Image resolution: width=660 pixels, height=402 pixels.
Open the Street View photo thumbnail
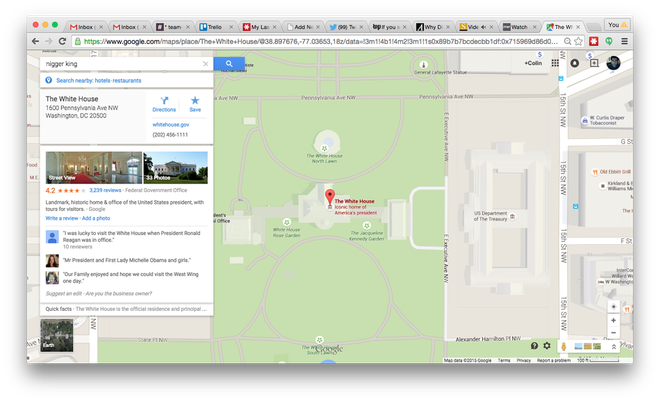tap(94, 168)
